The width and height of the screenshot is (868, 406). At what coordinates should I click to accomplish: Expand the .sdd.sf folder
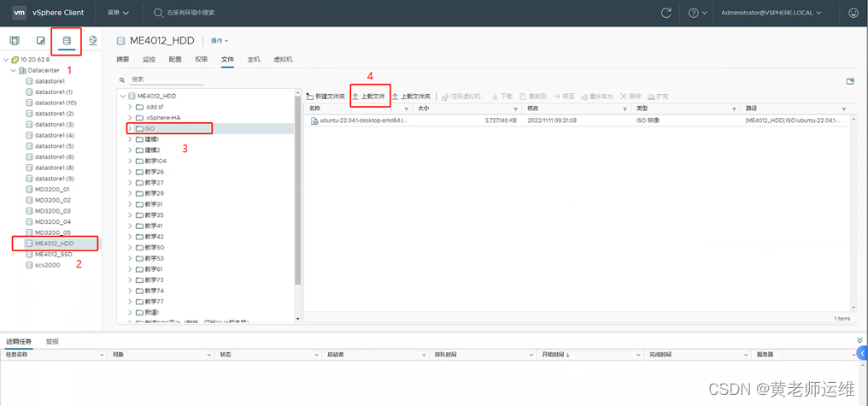[130, 107]
